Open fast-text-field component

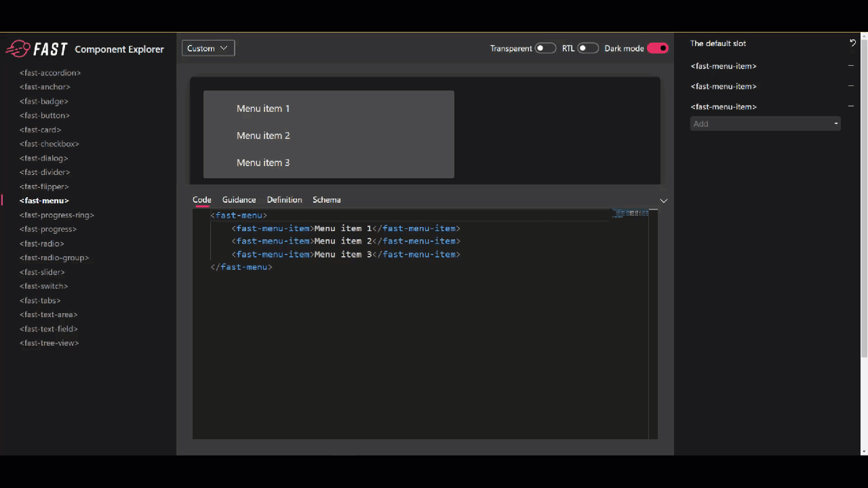(49, 329)
